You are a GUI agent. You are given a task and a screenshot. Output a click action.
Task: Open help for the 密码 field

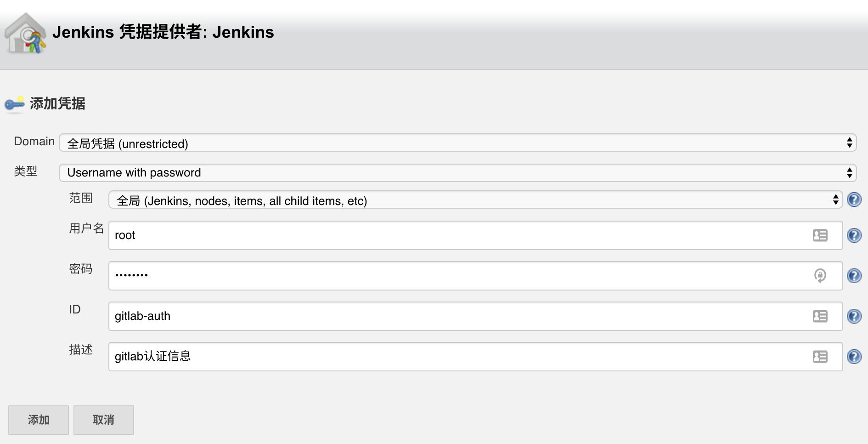click(x=854, y=276)
